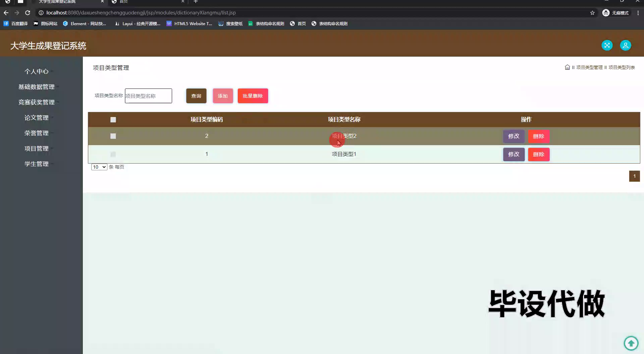The height and width of the screenshot is (354, 644).
Task: Open 个人中心 in the sidebar
Action: [x=37, y=71]
